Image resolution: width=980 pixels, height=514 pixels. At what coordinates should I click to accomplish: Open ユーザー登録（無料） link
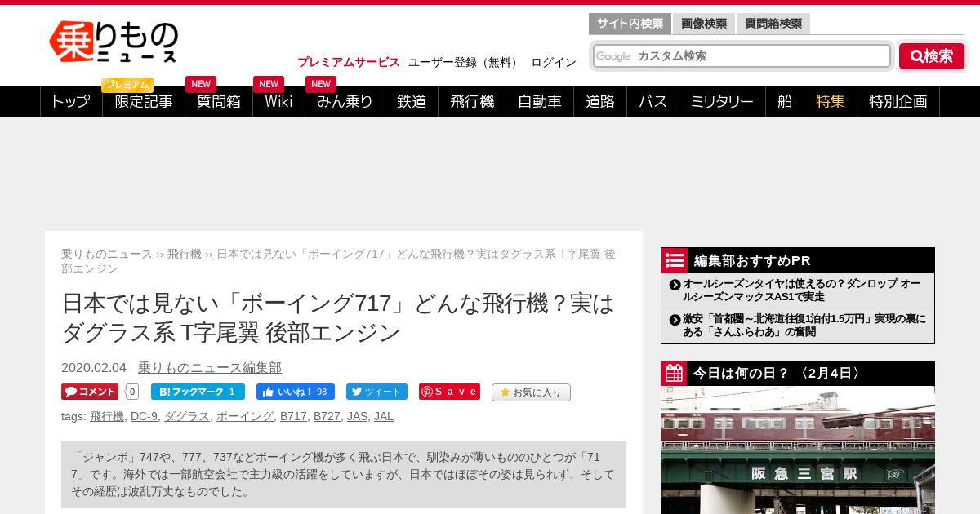point(465,62)
